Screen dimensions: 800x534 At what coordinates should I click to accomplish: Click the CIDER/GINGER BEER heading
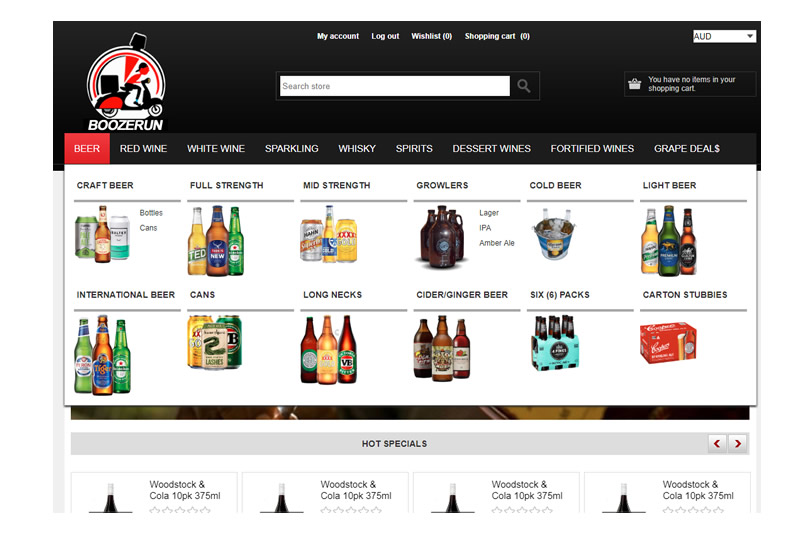tap(462, 295)
